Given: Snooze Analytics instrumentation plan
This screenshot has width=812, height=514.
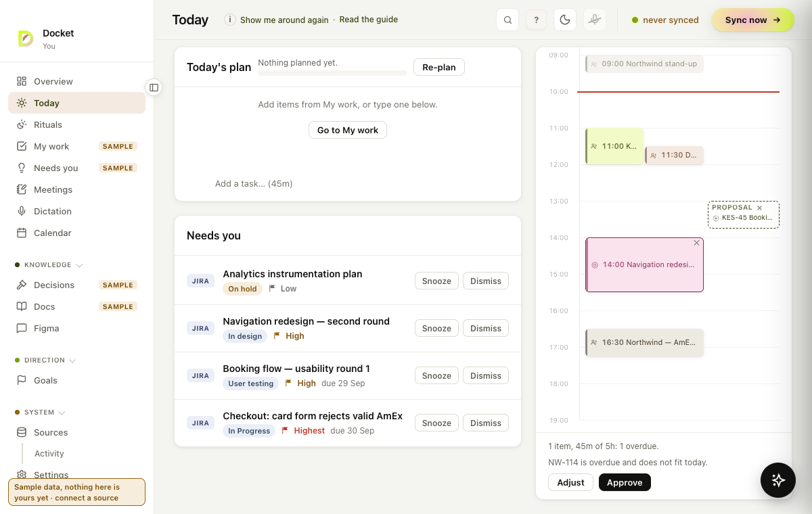Looking at the screenshot, I should 436,281.
